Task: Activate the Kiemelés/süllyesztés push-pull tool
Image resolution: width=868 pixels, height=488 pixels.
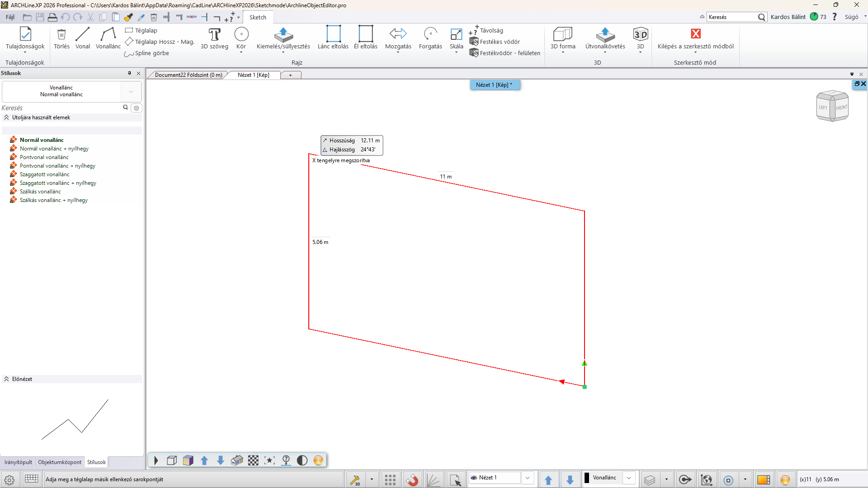Action: (x=283, y=38)
